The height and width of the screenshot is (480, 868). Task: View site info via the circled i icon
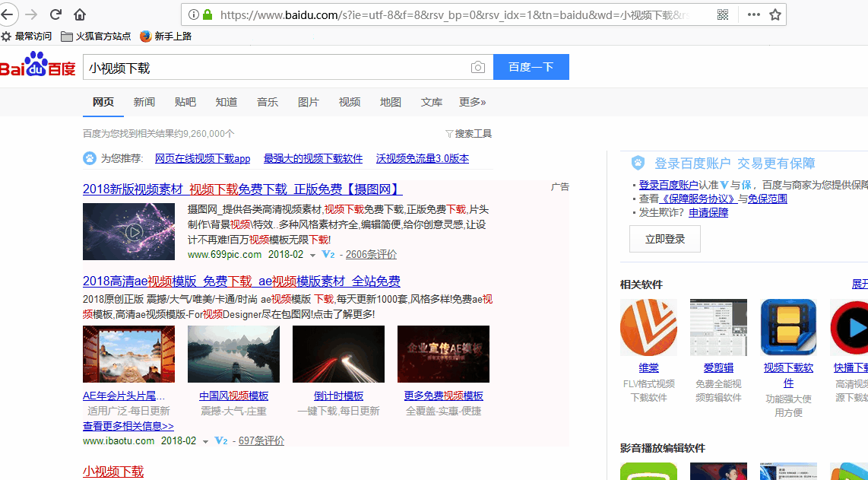[x=193, y=14]
